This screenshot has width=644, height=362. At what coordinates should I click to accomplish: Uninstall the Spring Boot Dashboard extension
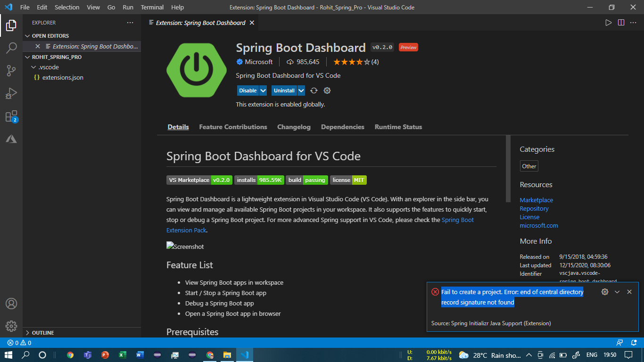coord(284,90)
